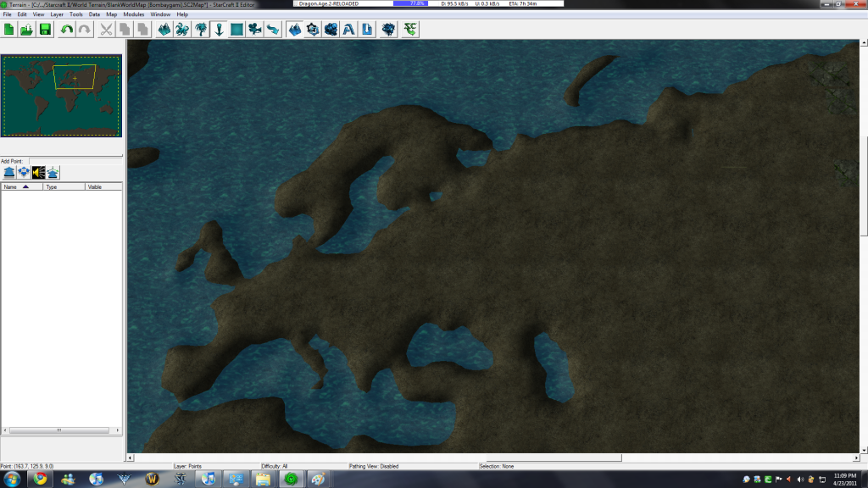
Task: Redo the undone action
Action: click(85, 30)
